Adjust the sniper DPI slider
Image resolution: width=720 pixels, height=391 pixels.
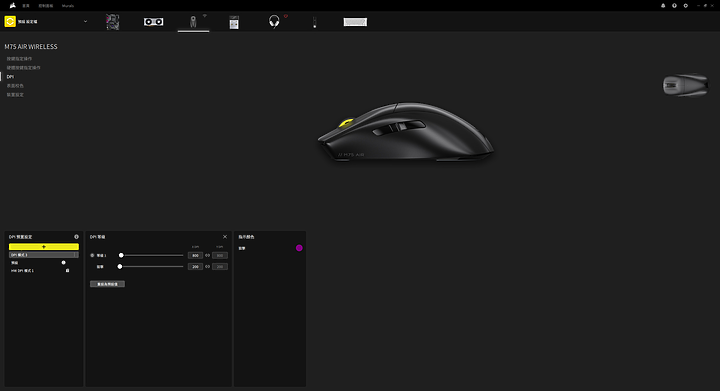151,267
